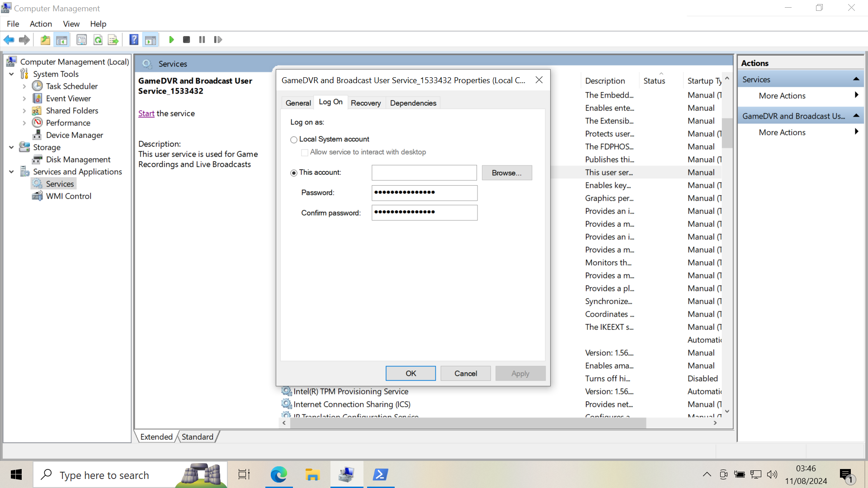868x488 pixels.
Task: Click the Refresh toolbar icon
Action: (x=98, y=40)
